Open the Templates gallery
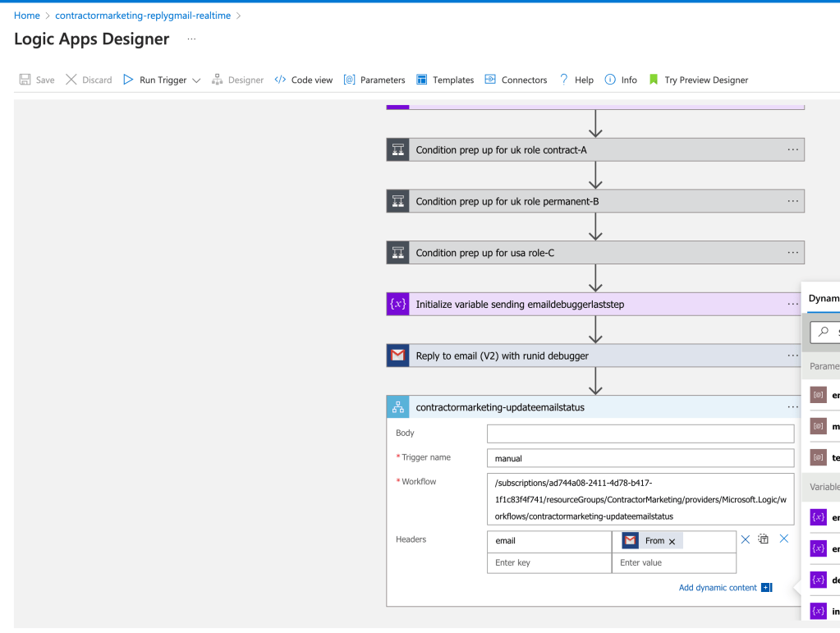The width and height of the screenshot is (840, 633). coord(445,80)
